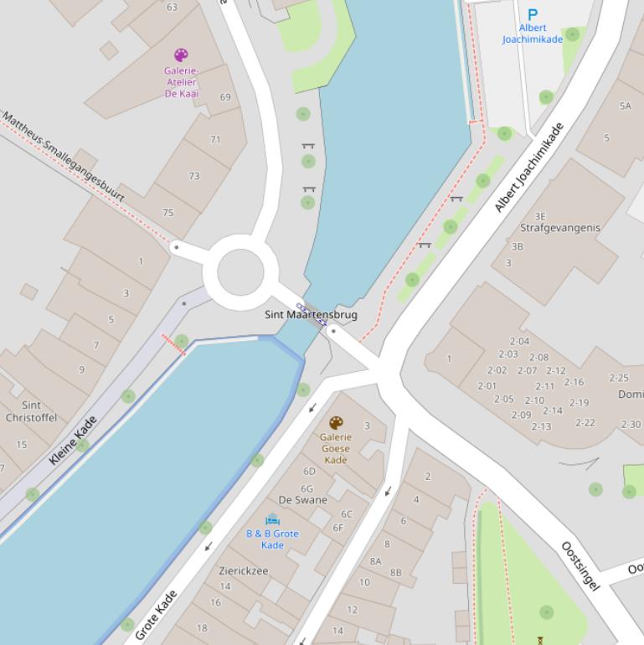
Task: Click the B & B Grote Kade bed icon
Action: click(272, 519)
